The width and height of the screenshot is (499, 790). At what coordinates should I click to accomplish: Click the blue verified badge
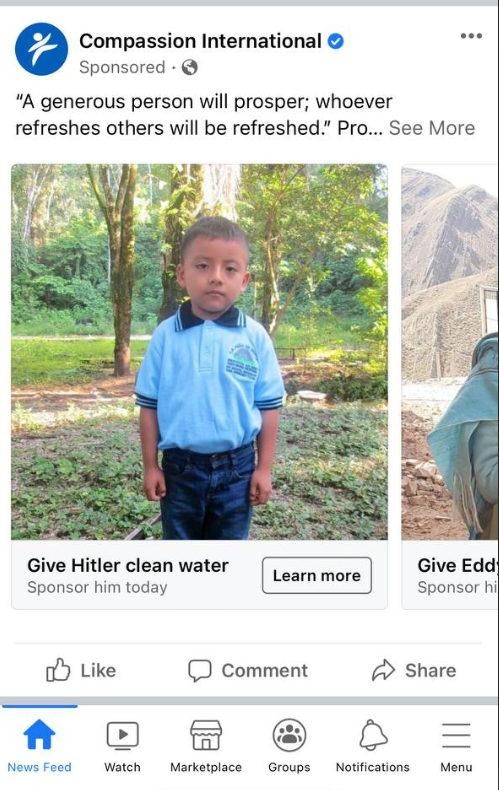point(336,41)
